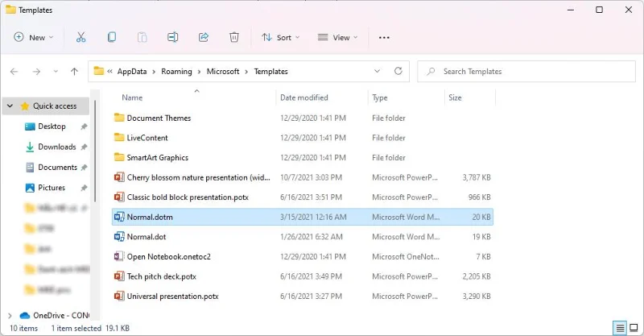644x336 pixels.
Task: Click the Universal presentation PowerPoint icon
Action: (119, 296)
